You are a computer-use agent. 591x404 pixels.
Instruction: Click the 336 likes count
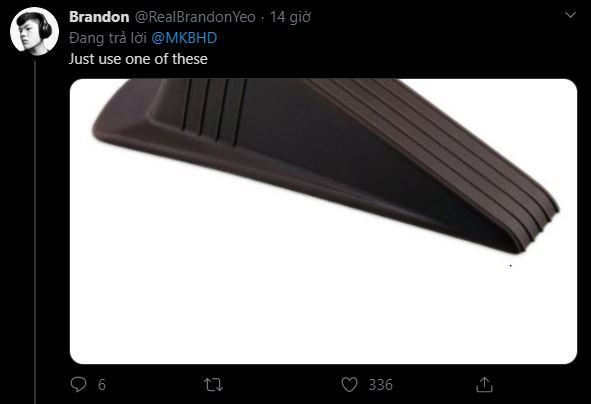[x=381, y=385]
